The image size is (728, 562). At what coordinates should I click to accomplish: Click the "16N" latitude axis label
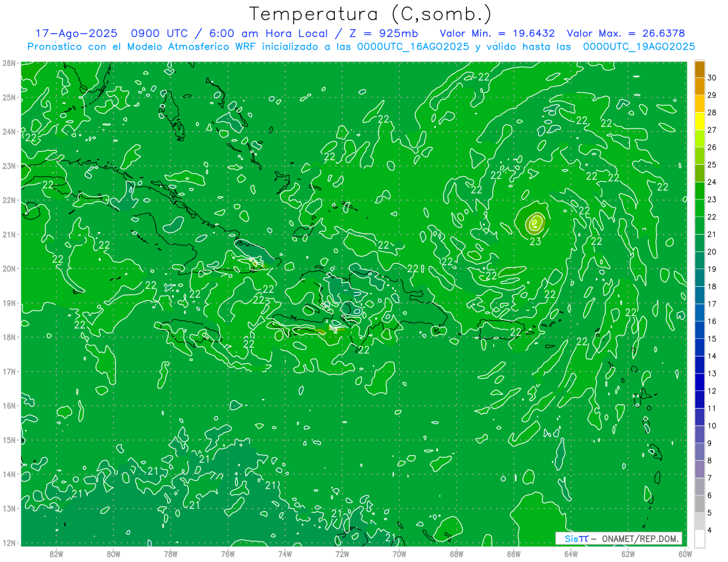9,406
